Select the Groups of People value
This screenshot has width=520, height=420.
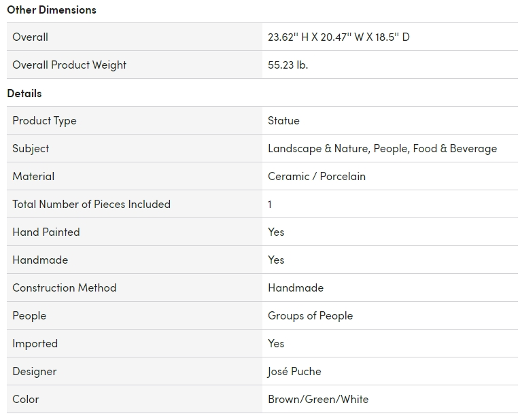point(310,315)
